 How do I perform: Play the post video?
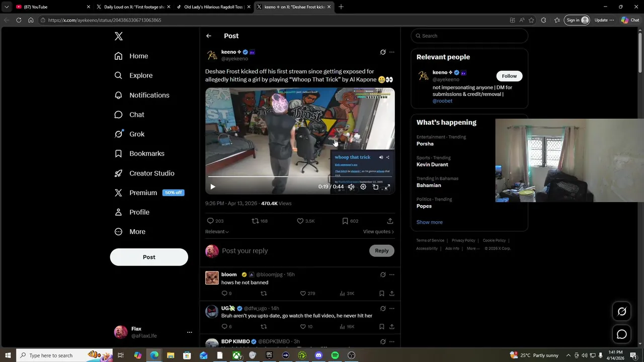[213, 187]
